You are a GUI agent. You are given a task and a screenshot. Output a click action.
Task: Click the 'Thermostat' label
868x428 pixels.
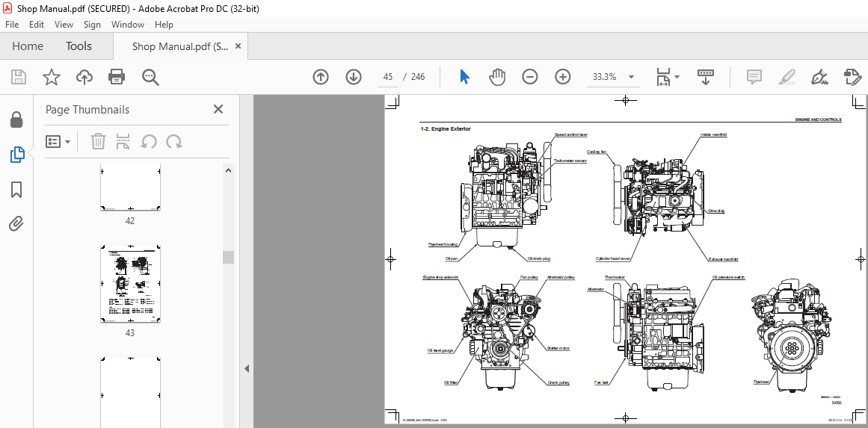tap(615, 277)
